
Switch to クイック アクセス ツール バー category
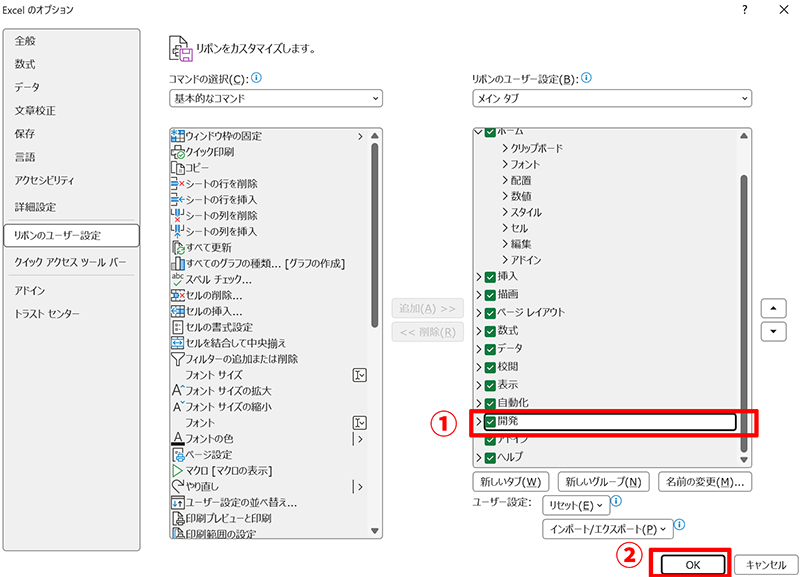72,262
